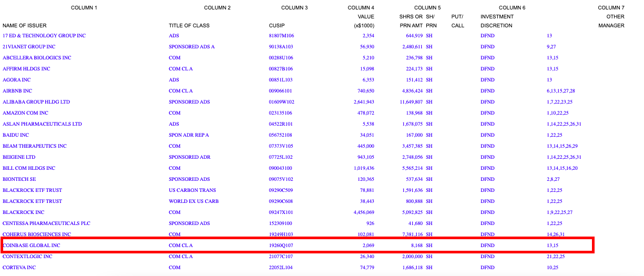
Task: Select SPONSORED ADR for Beigene
Action: point(189,157)
